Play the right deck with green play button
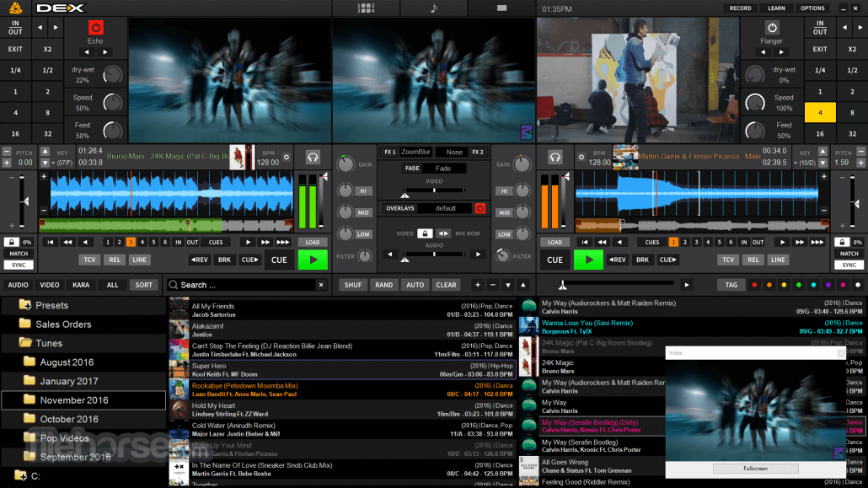The image size is (868, 488). click(x=588, y=260)
